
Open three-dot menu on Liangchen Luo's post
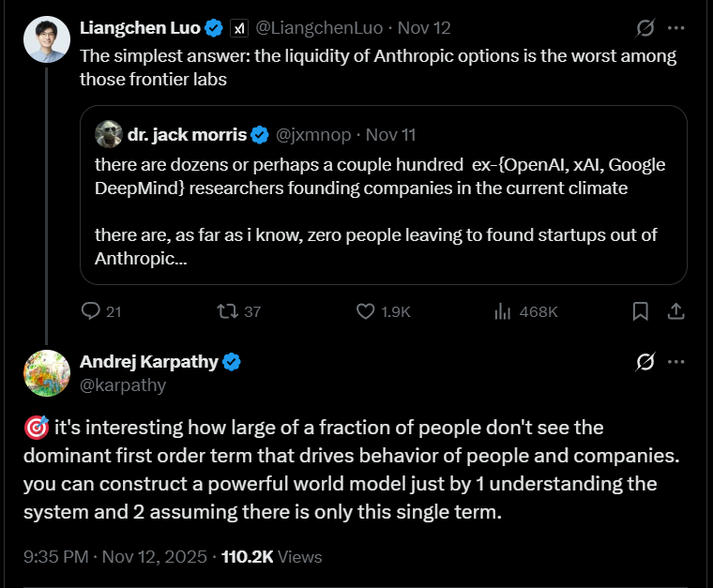(x=676, y=28)
